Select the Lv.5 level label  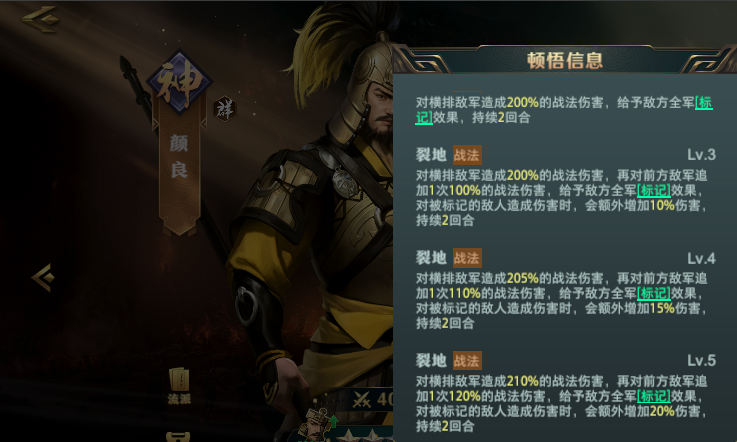coord(701,361)
